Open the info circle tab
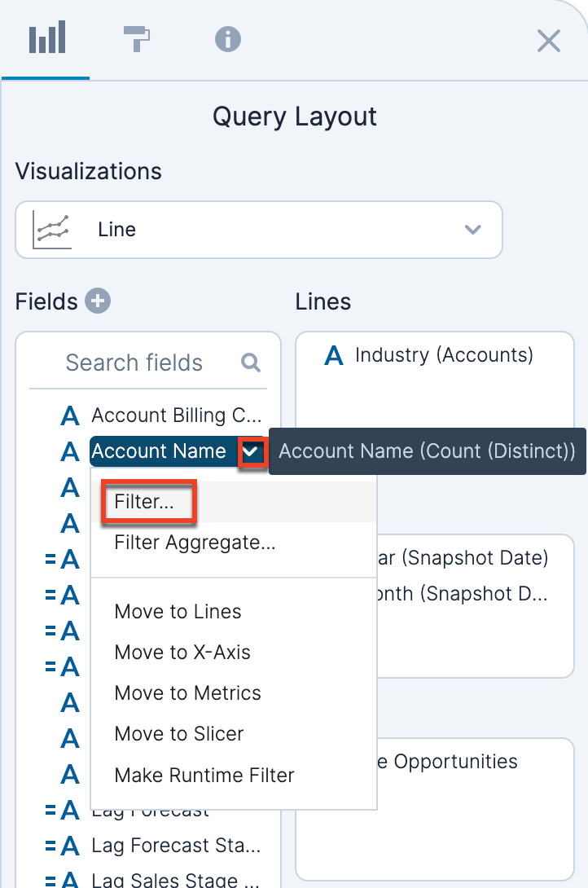This screenshot has height=888, width=588. 228,39
